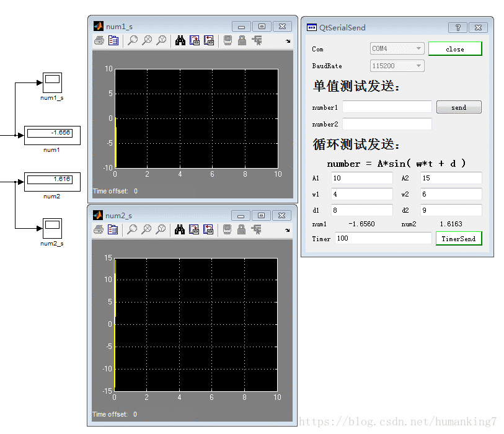
Task: Select zoom Y-axis tool in num2_s scope
Action: point(161,229)
